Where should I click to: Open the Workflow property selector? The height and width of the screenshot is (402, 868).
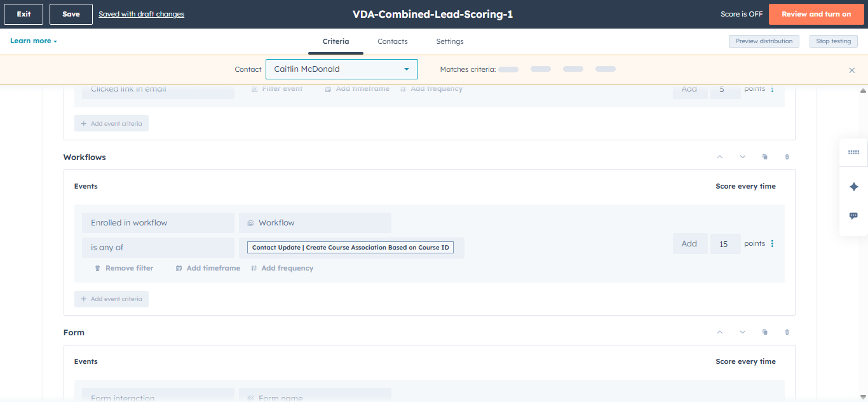[315, 223]
